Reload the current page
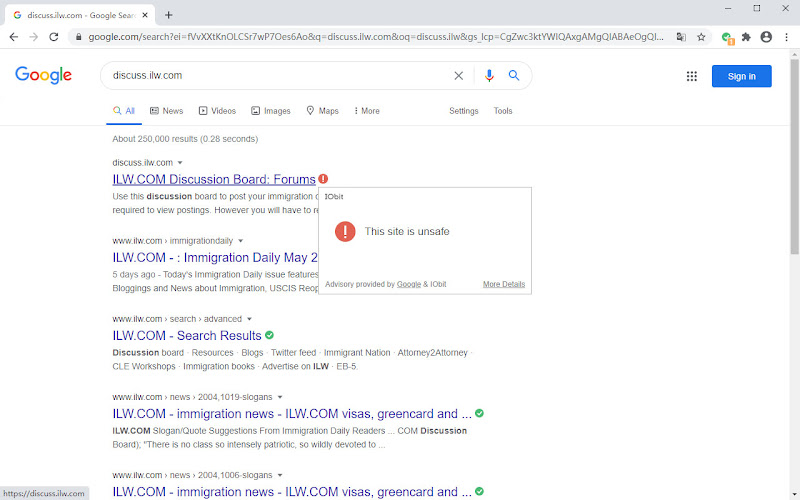The height and width of the screenshot is (500, 800). pyautogui.click(x=54, y=37)
